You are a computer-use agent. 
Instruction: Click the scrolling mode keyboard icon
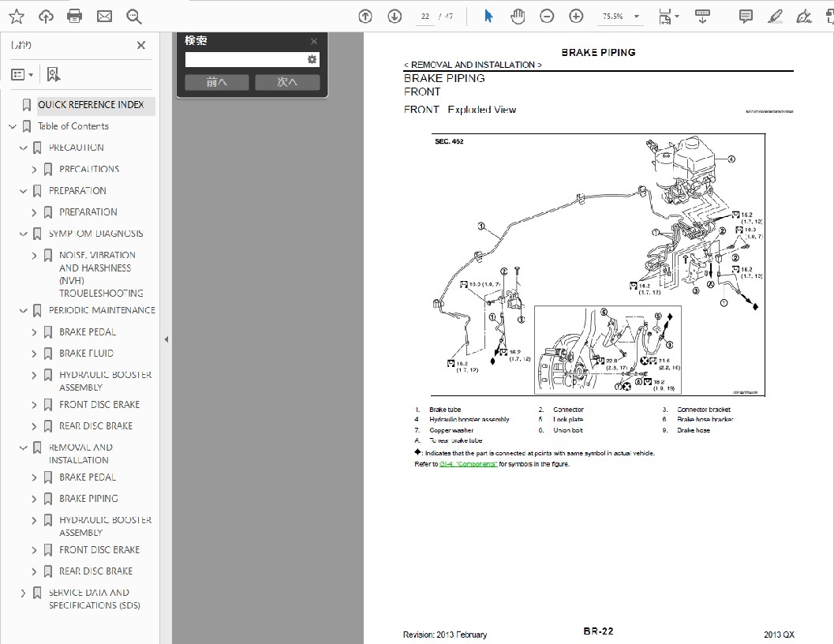point(702,17)
